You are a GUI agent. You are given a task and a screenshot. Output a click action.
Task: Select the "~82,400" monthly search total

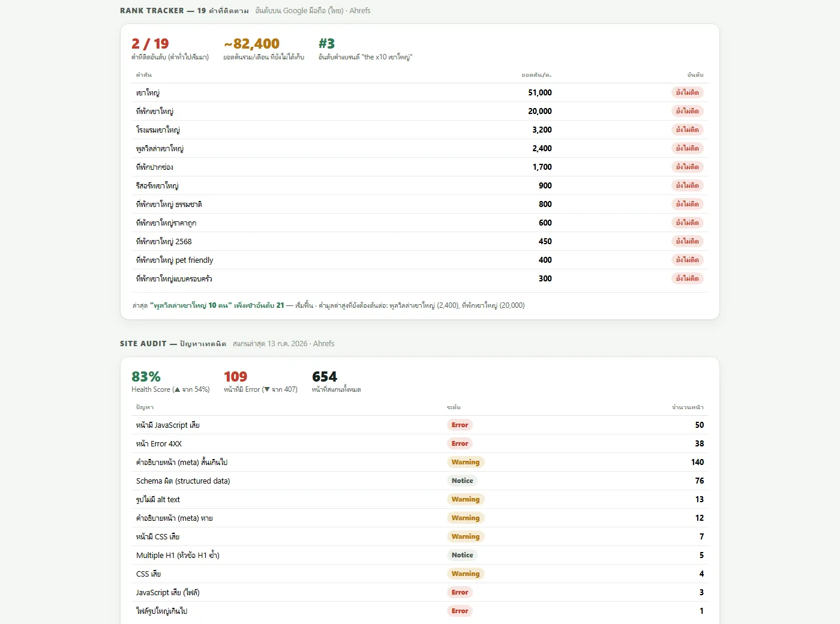[x=251, y=44]
